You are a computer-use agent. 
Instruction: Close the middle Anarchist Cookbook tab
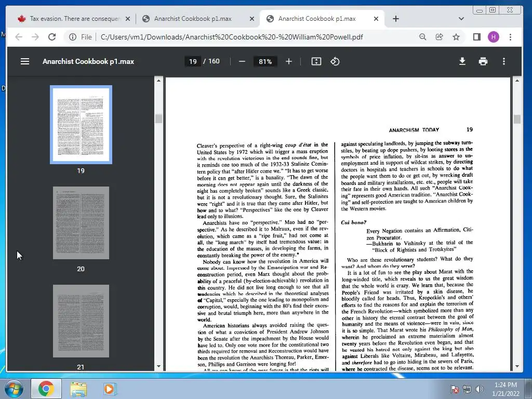pos(252,19)
